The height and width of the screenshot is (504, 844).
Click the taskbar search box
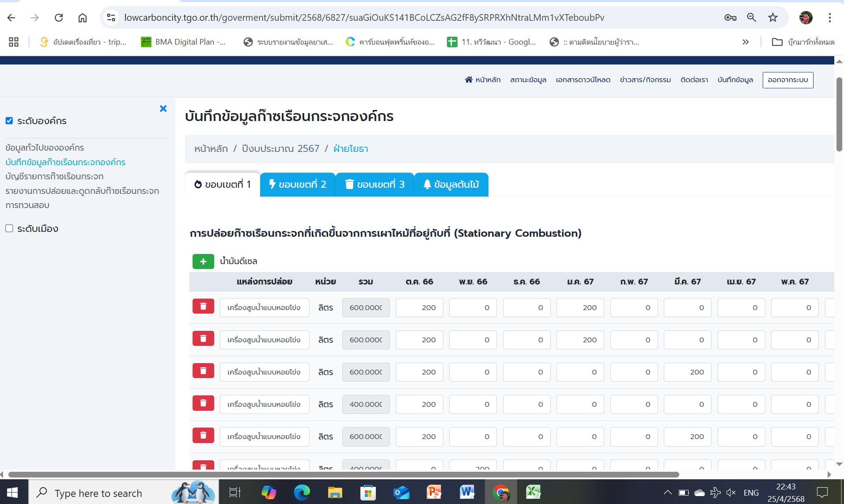(124, 492)
